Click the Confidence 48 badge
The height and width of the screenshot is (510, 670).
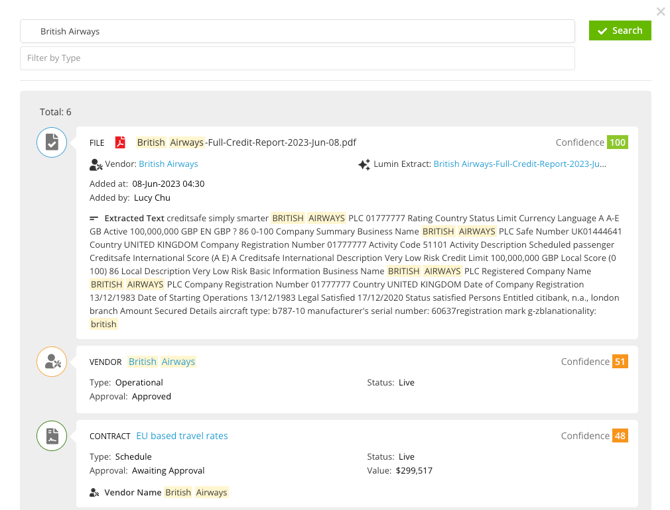point(620,436)
